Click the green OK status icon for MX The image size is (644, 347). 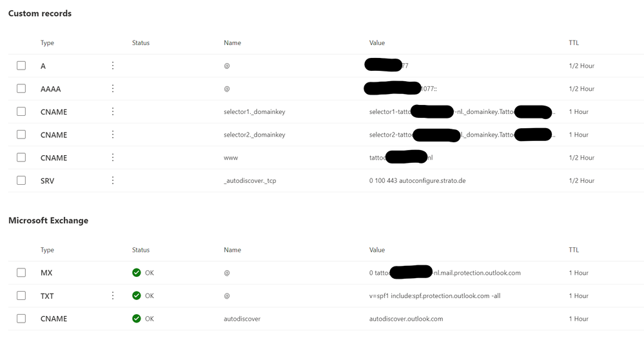137,273
